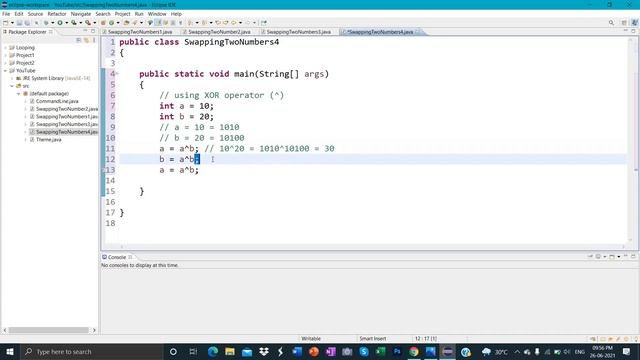This screenshot has width=640, height=360.
Task: Open Package Explorer view menu
Action: 94,40
